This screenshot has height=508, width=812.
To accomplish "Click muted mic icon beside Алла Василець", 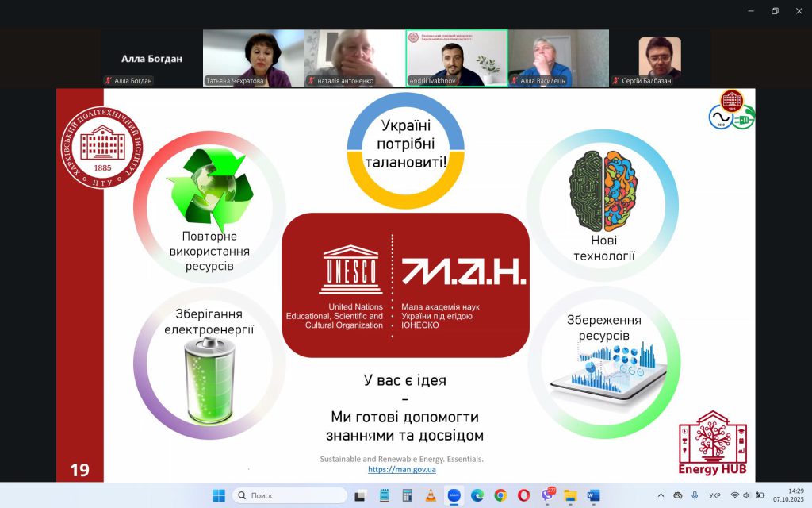I will click(514, 80).
